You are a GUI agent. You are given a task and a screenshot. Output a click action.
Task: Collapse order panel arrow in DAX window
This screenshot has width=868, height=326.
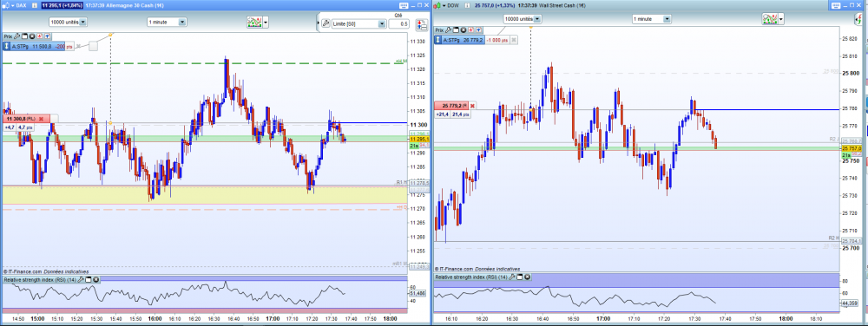[x=318, y=23]
